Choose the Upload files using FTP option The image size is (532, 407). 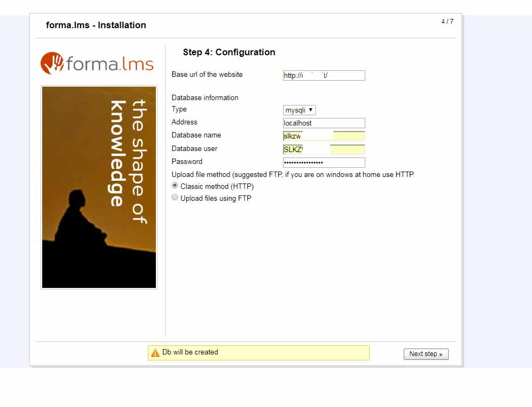tap(175, 198)
